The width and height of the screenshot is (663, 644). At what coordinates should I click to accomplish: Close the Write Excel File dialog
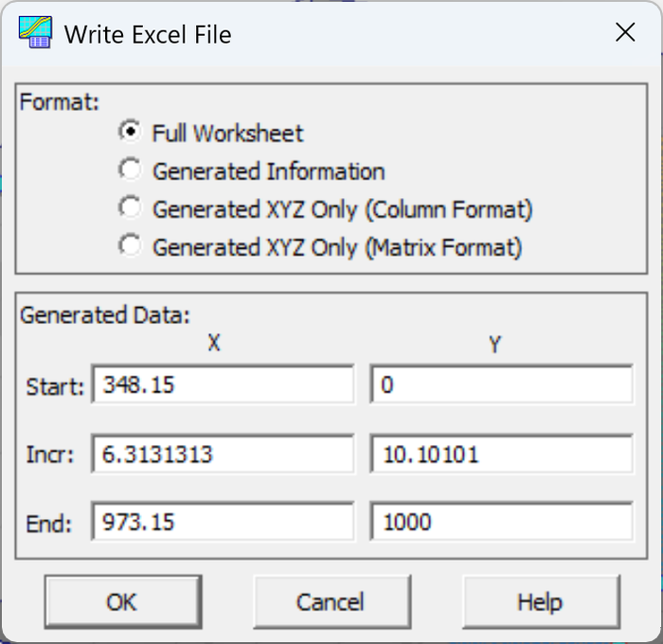click(x=625, y=32)
